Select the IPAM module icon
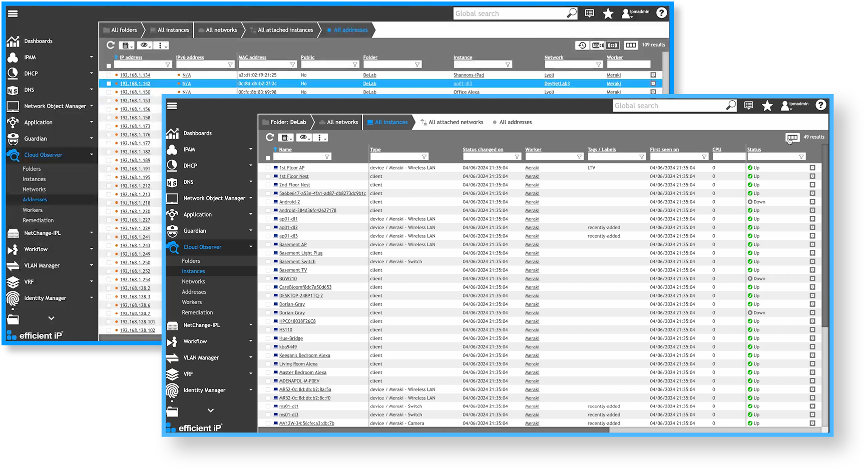The width and height of the screenshot is (868, 471). [x=172, y=149]
